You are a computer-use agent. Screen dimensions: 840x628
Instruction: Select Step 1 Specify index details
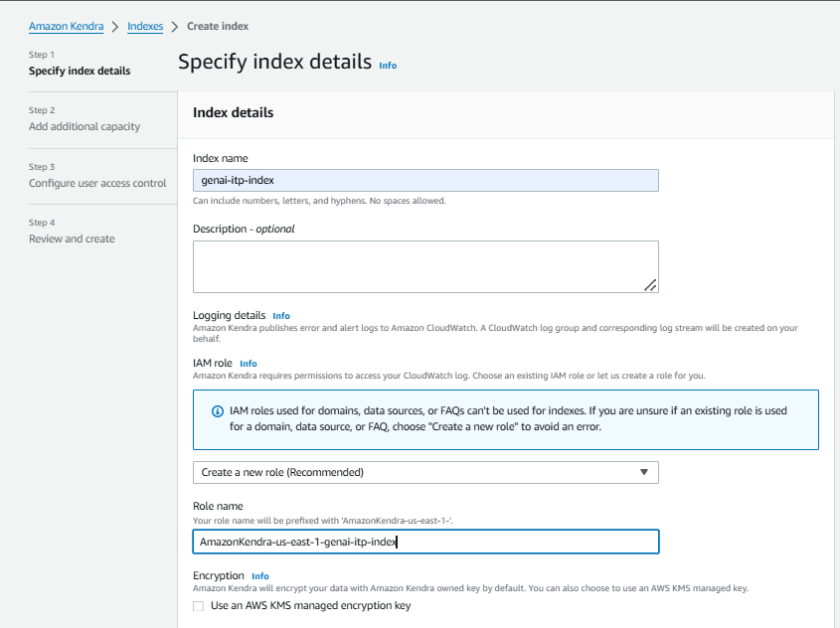click(x=80, y=71)
